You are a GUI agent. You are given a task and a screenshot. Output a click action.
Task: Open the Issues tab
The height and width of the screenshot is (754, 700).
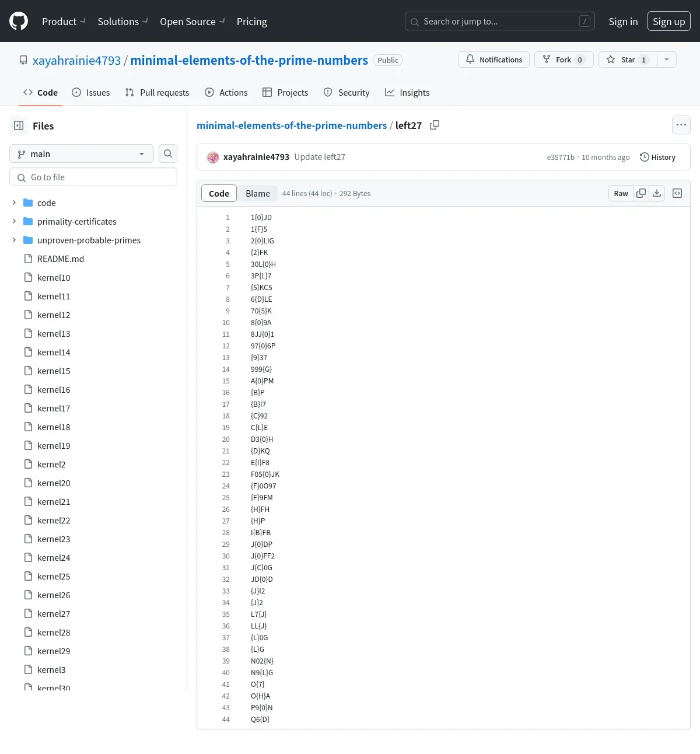point(90,92)
